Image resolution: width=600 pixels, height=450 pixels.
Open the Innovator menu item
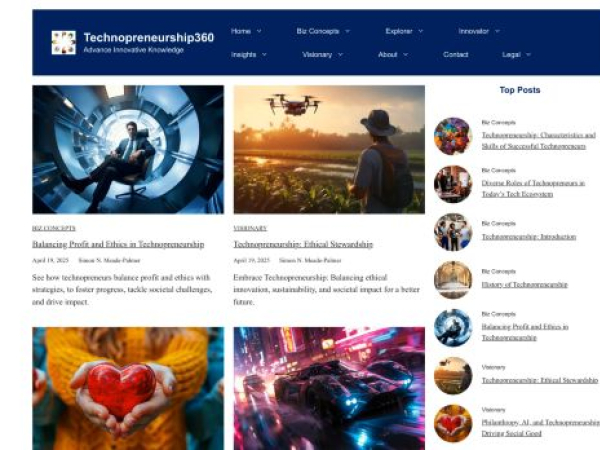(x=474, y=31)
